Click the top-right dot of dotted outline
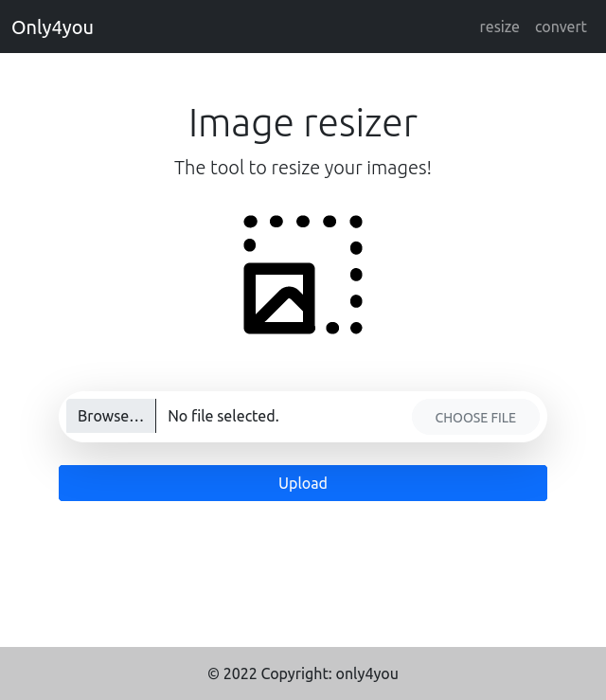The image size is (606, 700). pyautogui.click(x=356, y=222)
